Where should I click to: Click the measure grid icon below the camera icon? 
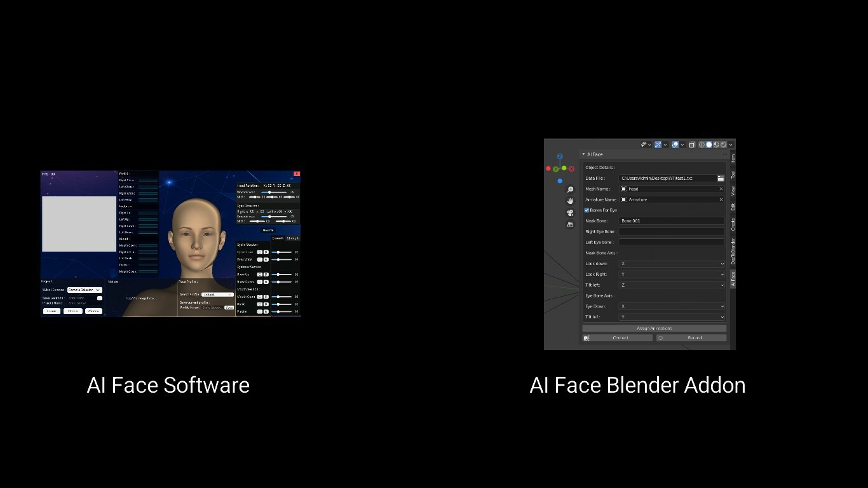pos(570,223)
